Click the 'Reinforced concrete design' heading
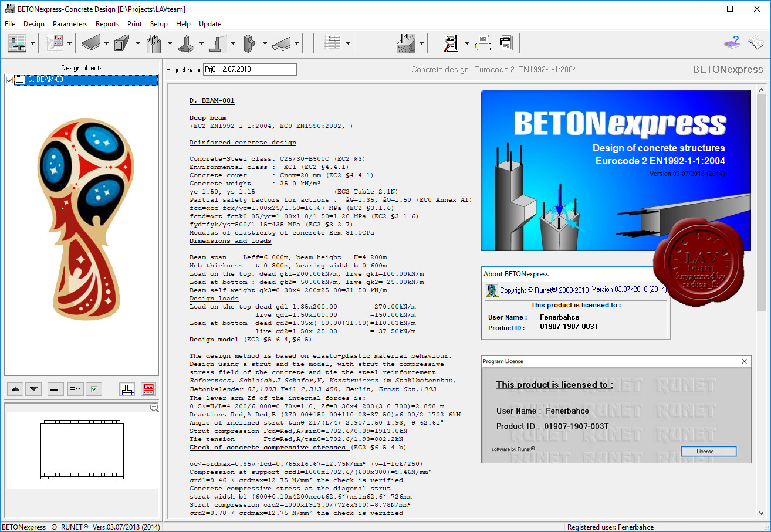This screenshot has height=532, width=771. pos(243,143)
